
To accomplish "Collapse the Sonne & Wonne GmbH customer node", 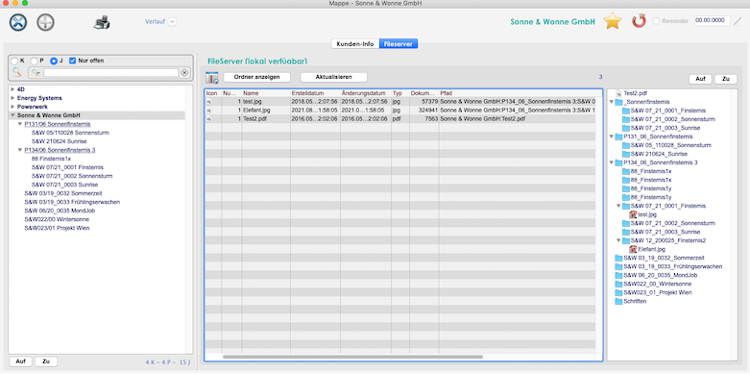I will 12,115.
